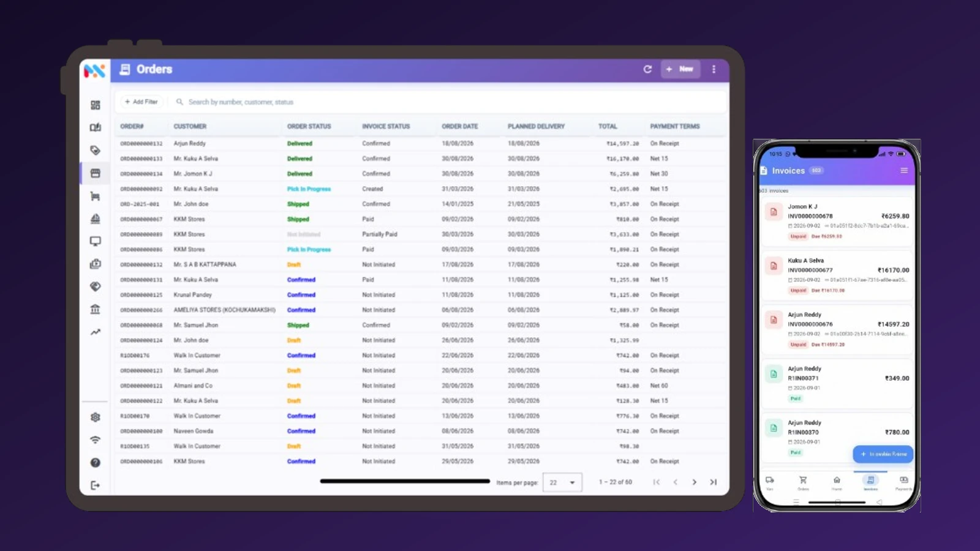The width and height of the screenshot is (980, 551).
Task: Tap the Home tab in phone bottom bar
Action: 837,482
